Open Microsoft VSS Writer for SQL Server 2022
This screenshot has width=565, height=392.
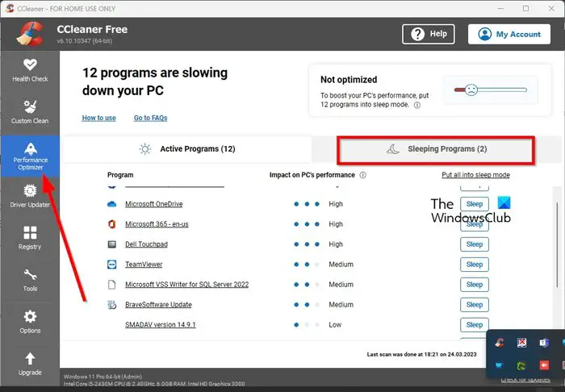tap(187, 285)
